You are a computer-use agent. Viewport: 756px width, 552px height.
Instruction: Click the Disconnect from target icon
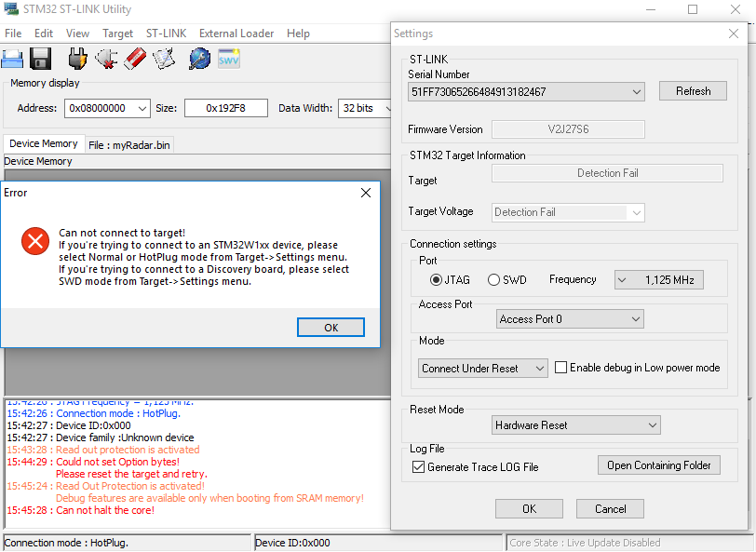tap(106, 59)
